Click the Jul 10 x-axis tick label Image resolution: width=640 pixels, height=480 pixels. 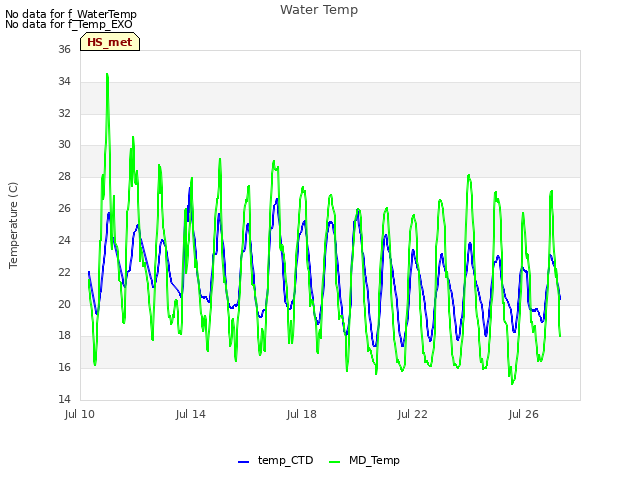point(80,414)
